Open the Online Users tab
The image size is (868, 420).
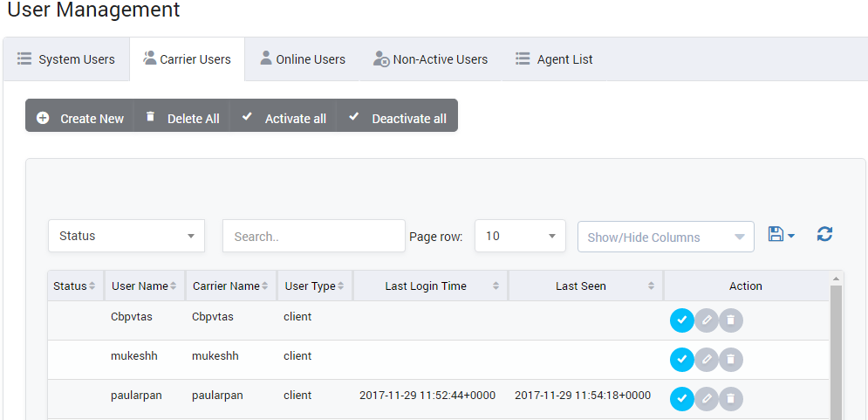click(302, 59)
